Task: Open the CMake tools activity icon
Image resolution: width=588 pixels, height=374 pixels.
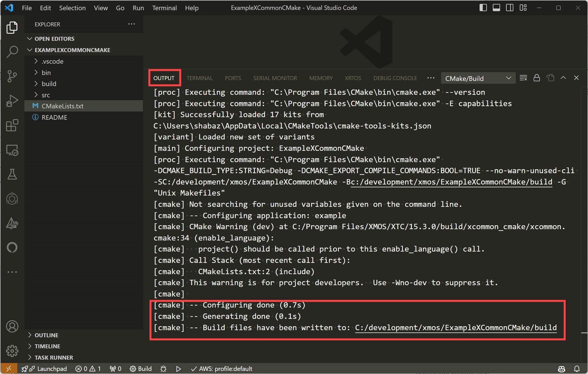Action: pyautogui.click(x=12, y=223)
